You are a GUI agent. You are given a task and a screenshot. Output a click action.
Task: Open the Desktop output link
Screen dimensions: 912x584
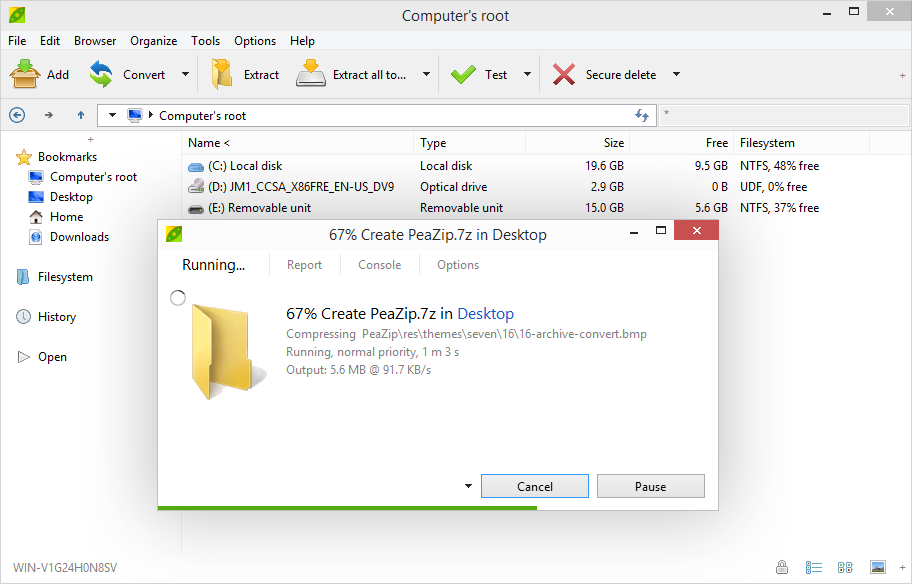click(486, 314)
